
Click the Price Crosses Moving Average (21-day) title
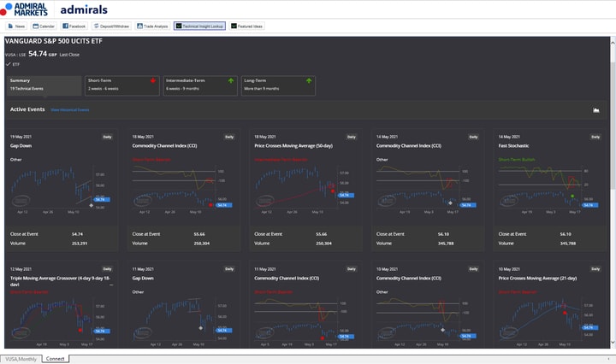point(537,279)
